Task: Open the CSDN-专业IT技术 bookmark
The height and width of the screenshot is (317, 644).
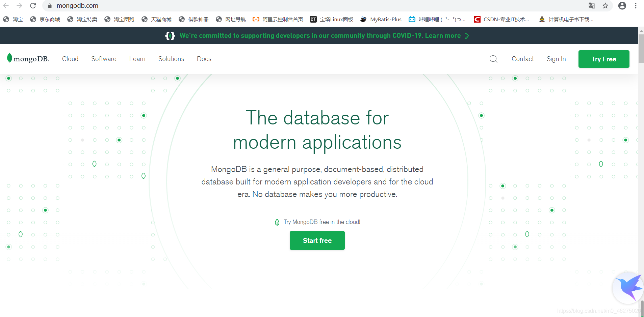Action: coord(501,20)
